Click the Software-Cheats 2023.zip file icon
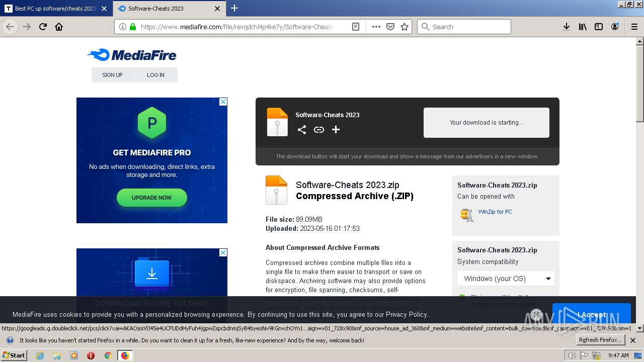644x362 pixels. click(276, 190)
